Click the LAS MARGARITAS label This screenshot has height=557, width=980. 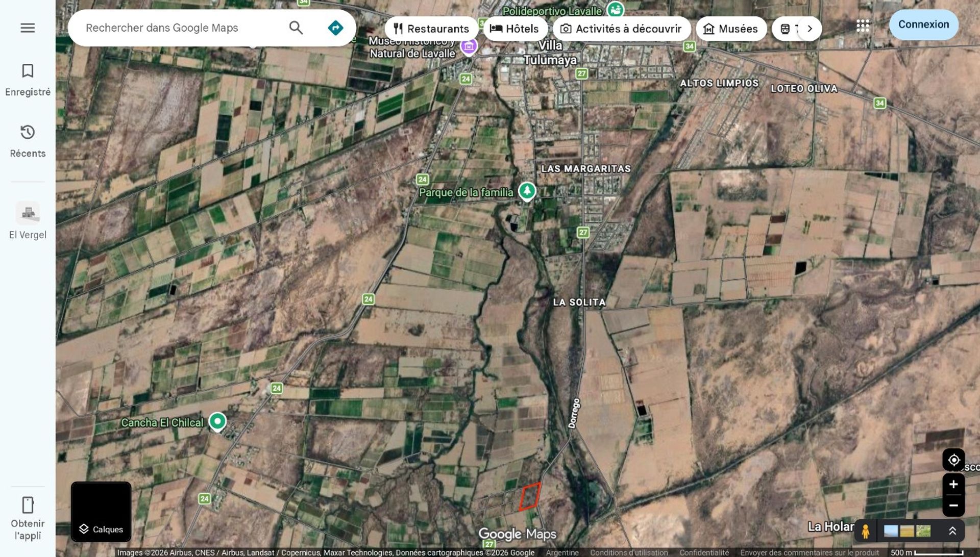[x=586, y=169]
